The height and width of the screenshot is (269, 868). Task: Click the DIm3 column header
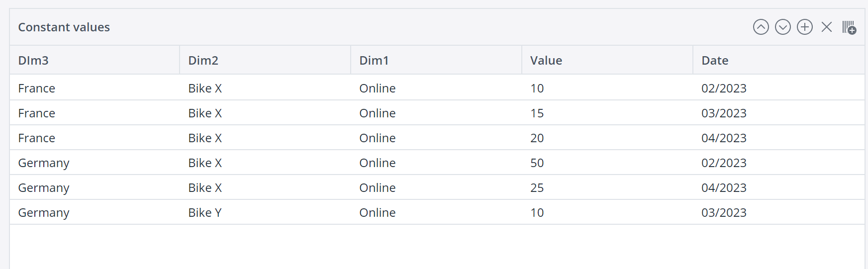[33, 61]
